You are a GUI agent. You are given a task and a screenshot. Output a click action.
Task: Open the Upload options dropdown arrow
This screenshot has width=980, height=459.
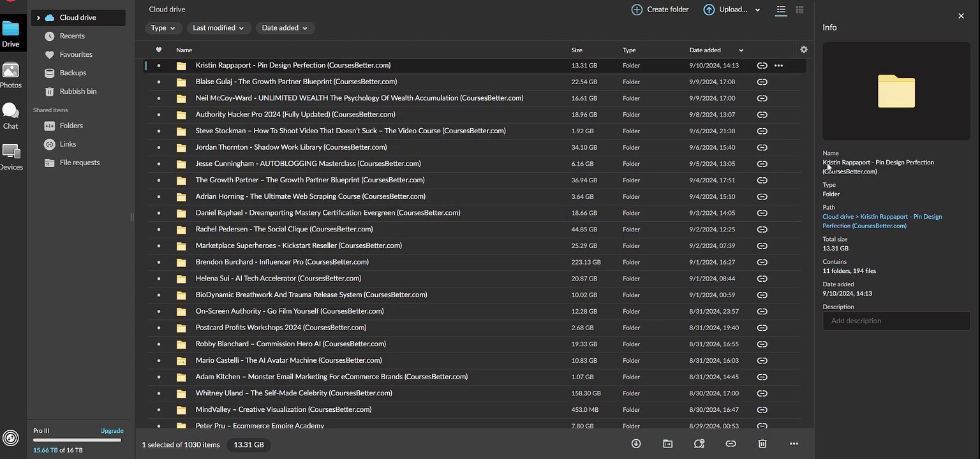(757, 10)
